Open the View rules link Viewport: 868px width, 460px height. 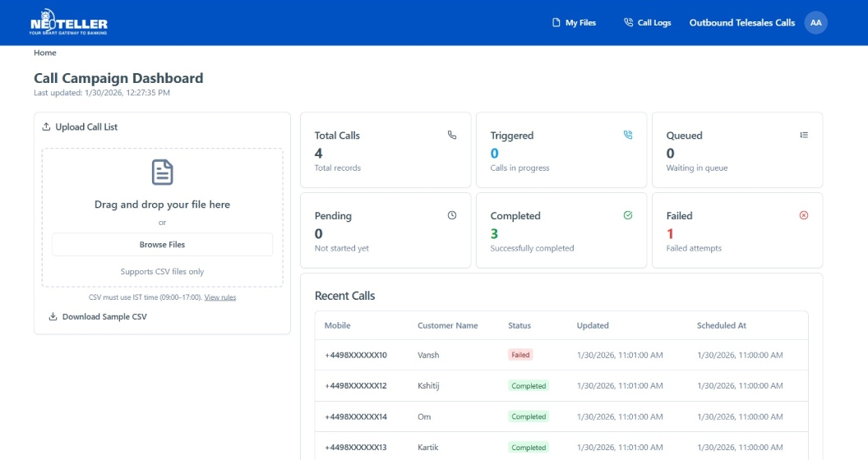tap(219, 297)
